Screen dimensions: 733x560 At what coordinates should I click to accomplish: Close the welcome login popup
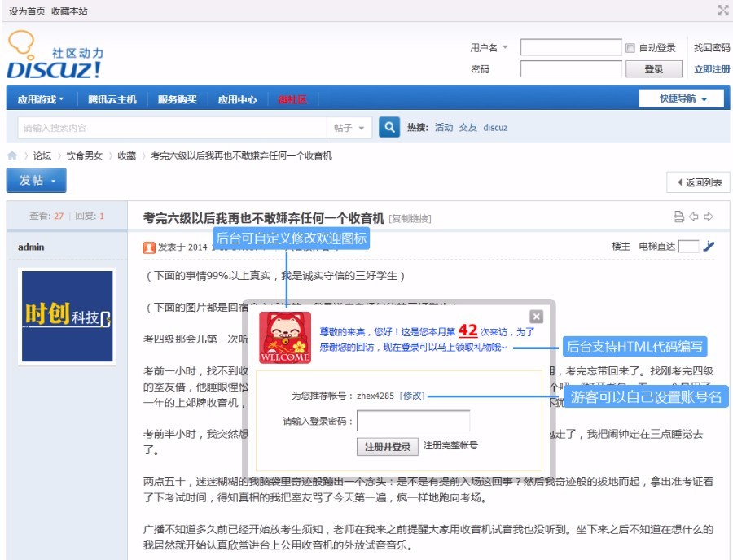tap(536, 317)
